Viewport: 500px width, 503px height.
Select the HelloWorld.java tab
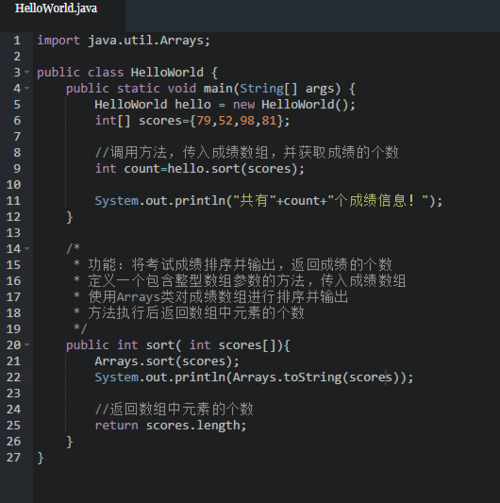[x=56, y=8]
